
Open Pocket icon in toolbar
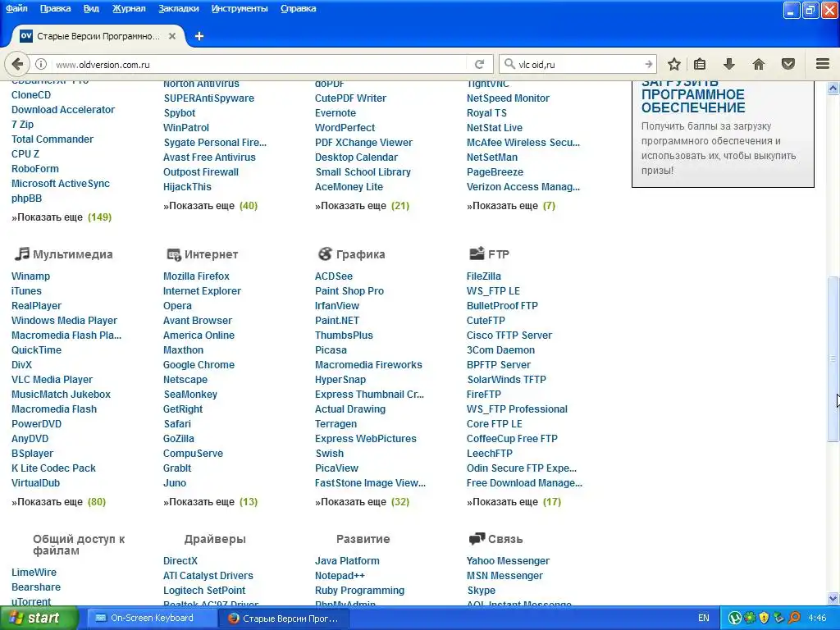pos(788,64)
